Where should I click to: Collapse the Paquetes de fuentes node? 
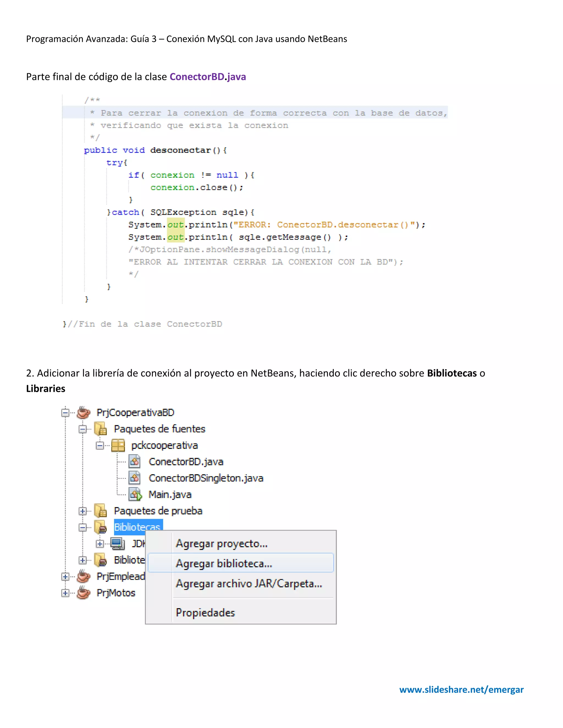click(83, 429)
